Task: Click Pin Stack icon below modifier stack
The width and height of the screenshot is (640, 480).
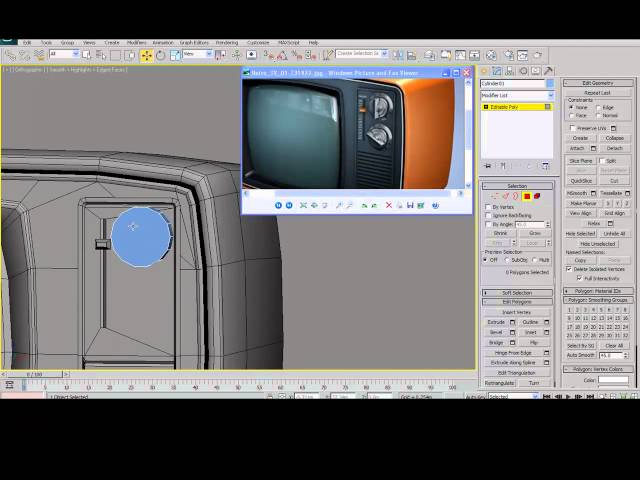Action: [x=488, y=166]
